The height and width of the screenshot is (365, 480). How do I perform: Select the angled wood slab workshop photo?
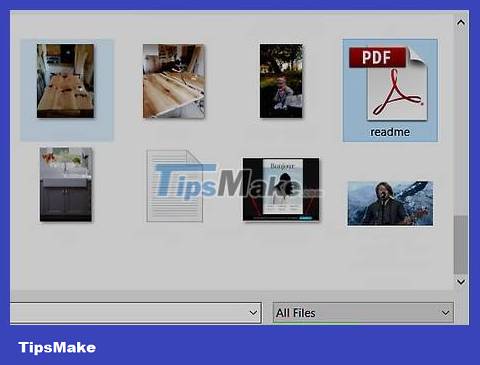coord(174,81)
